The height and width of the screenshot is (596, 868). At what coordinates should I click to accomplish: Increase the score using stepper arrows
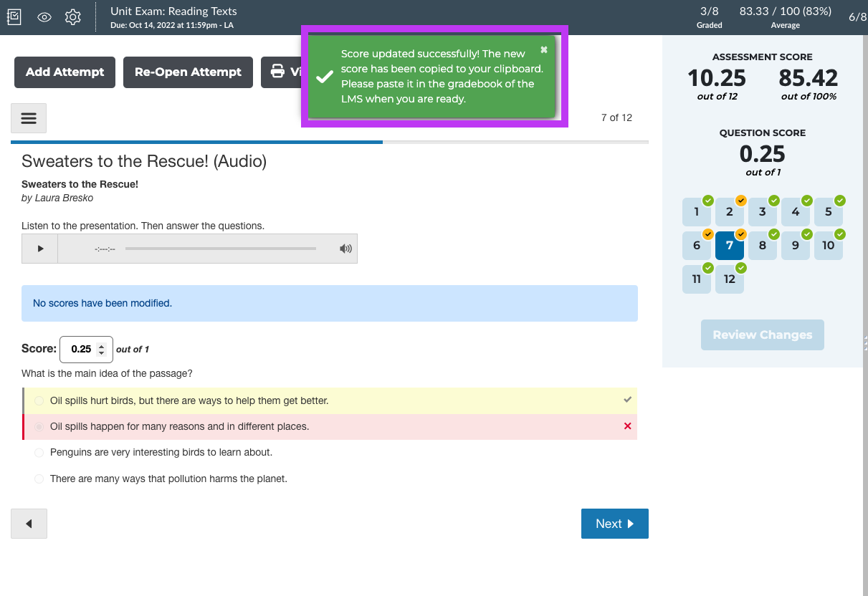102,346
